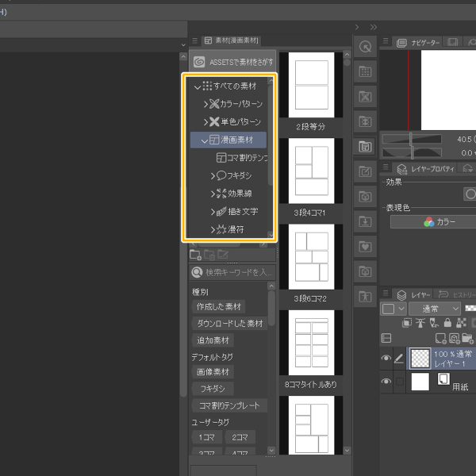Image resolution: width=476 pixels, height=476 pixels.
Task: Expand the 効果線 tree node
Action: click(213, 194)
